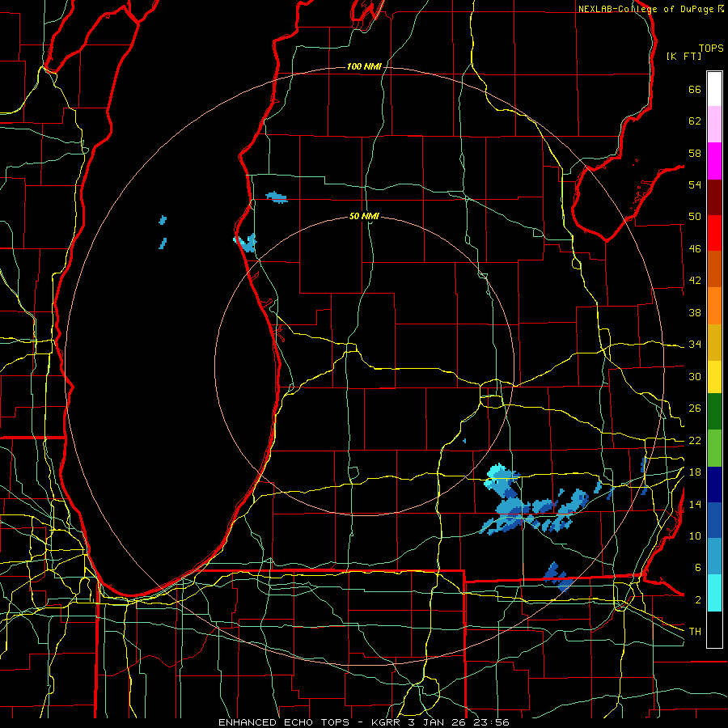Screen dimensions: 728x728
Task: Click the 23:56 timestamp in the caption
Action: 491,722
